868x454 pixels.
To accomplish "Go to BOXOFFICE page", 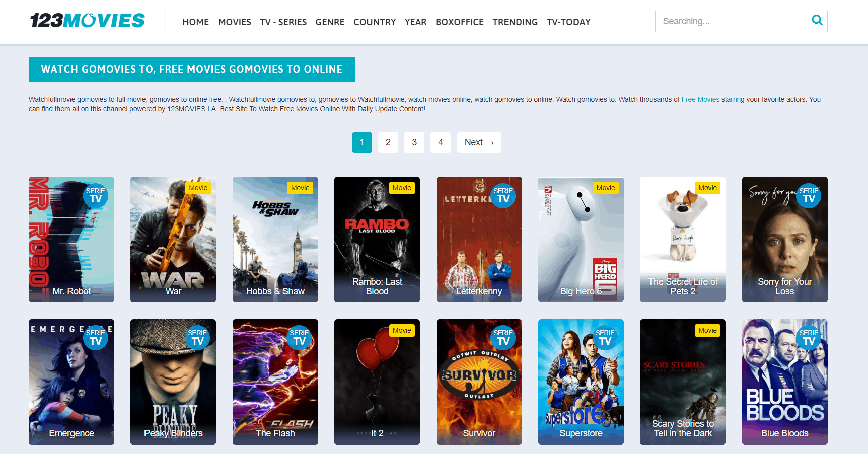I will [460, 22].
